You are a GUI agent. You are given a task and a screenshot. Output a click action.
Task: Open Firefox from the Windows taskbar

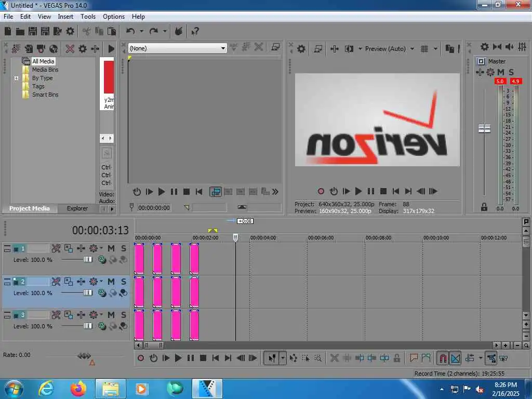point(78,389)
